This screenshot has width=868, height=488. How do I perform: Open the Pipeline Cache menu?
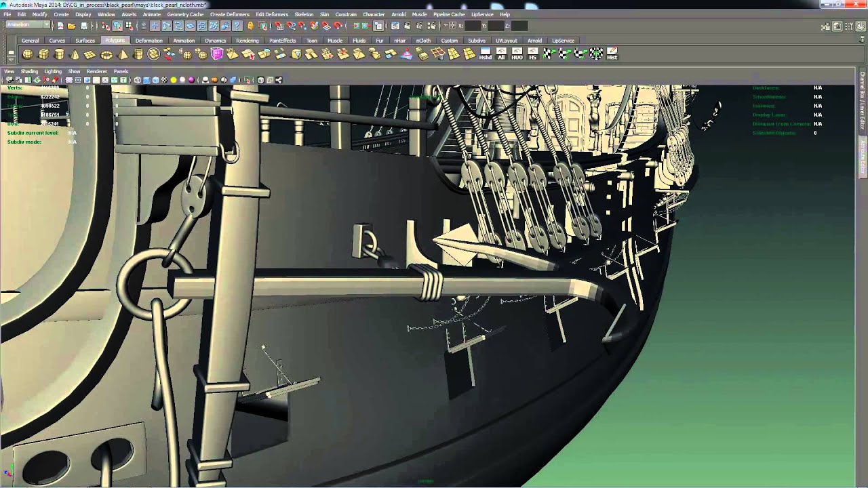(x=449, y=14)
